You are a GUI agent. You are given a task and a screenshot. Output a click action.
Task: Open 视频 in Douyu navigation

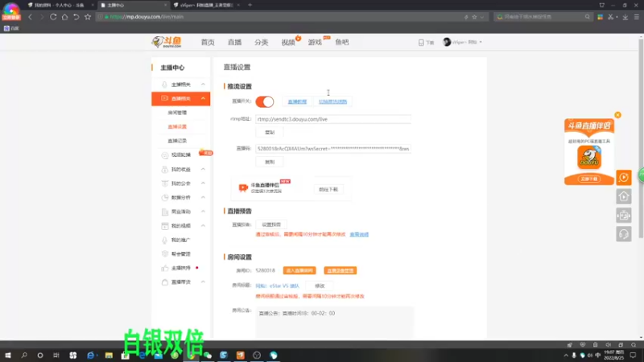tap(288, 43)
